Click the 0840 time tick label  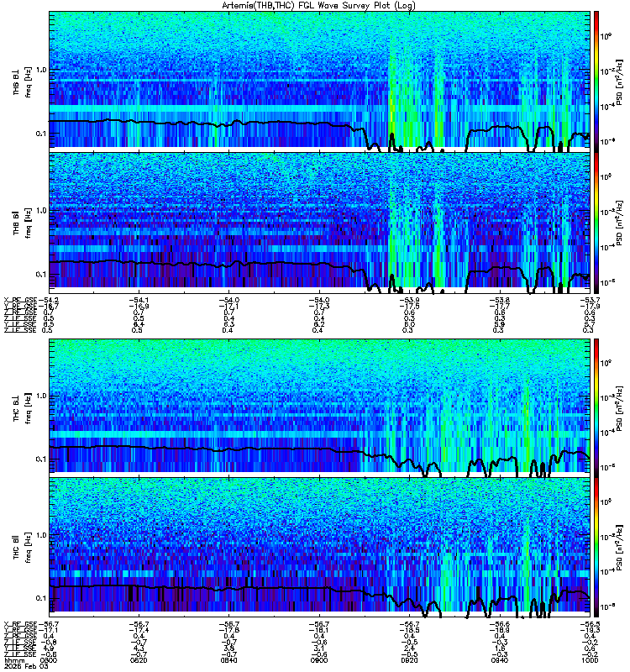(228, 660)
